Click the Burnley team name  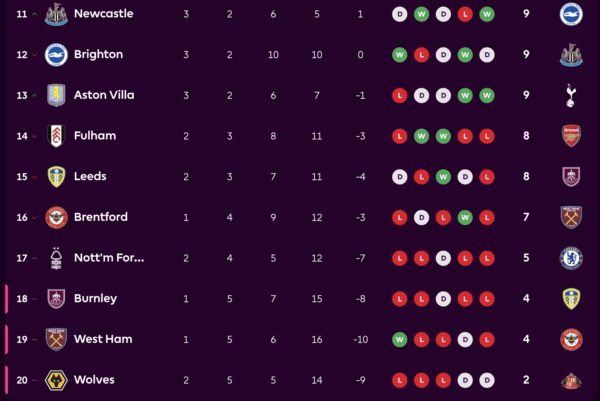click(96, 299)
